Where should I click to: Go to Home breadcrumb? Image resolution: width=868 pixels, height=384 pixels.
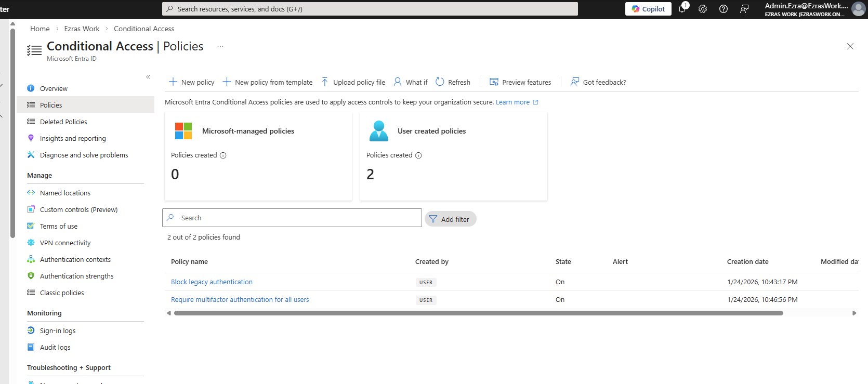click(40, 29)
